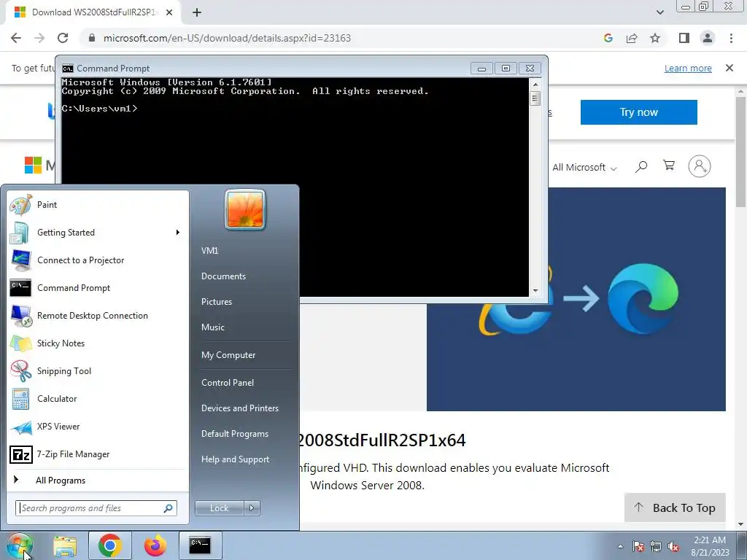The width and height of the screenshot is (747, 560).
Task: Open Help and Support
Action: click(x=235, y=459)
